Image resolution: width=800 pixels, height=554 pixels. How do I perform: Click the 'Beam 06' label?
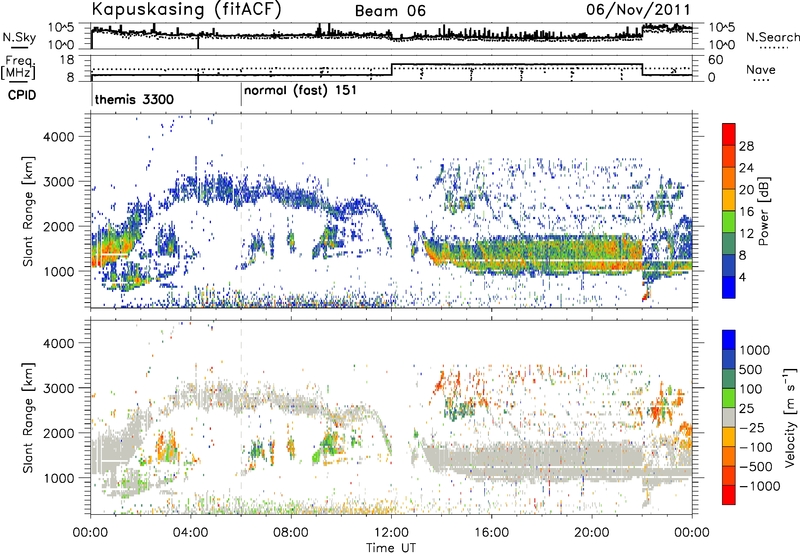(x=390, y=11)
